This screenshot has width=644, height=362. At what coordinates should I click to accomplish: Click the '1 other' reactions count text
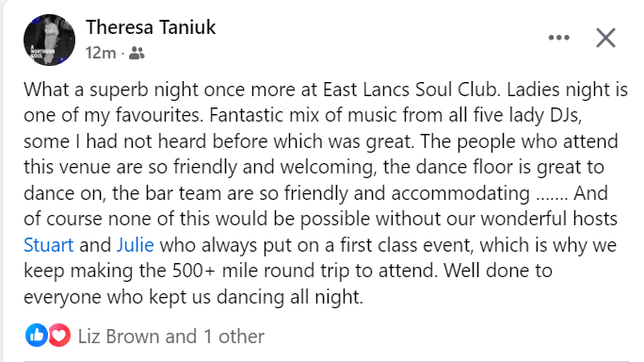[x=233, y=337]
